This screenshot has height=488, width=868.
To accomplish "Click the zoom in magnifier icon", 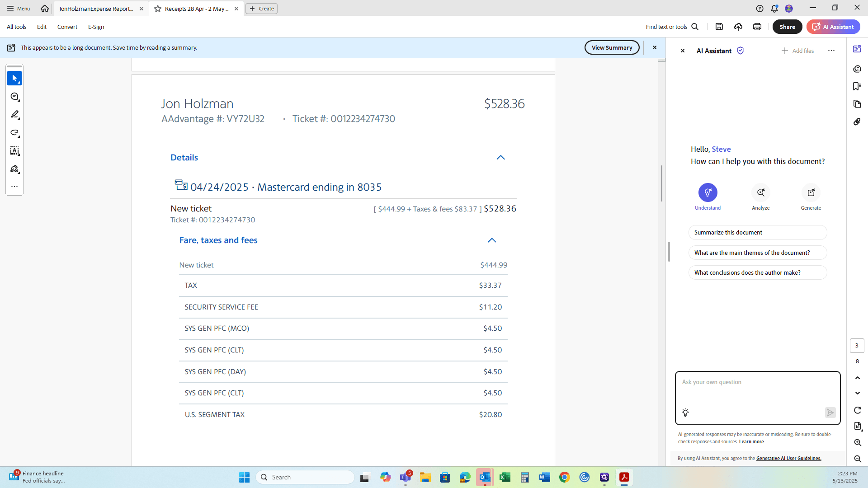I will (858, 443).
